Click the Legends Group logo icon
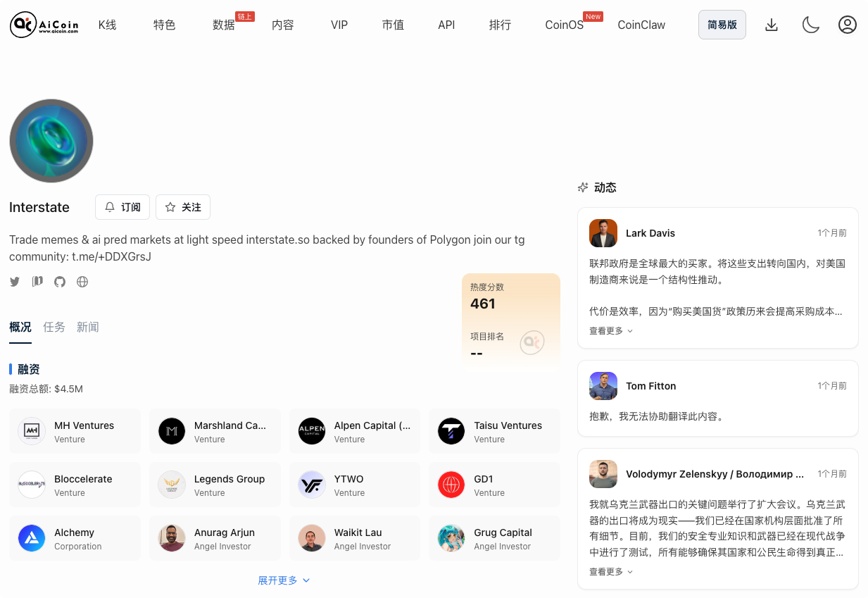Screen dimensions: 868x598 172,485
